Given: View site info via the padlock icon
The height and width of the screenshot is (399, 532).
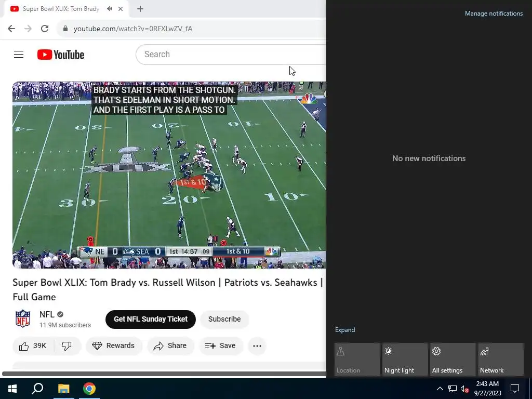Looking at the screenshot, I should pos(65,29).
